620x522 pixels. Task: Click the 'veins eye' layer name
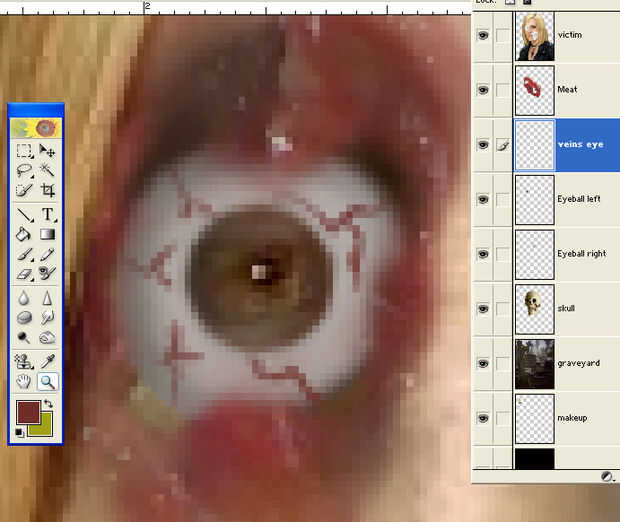pos(580,145)
